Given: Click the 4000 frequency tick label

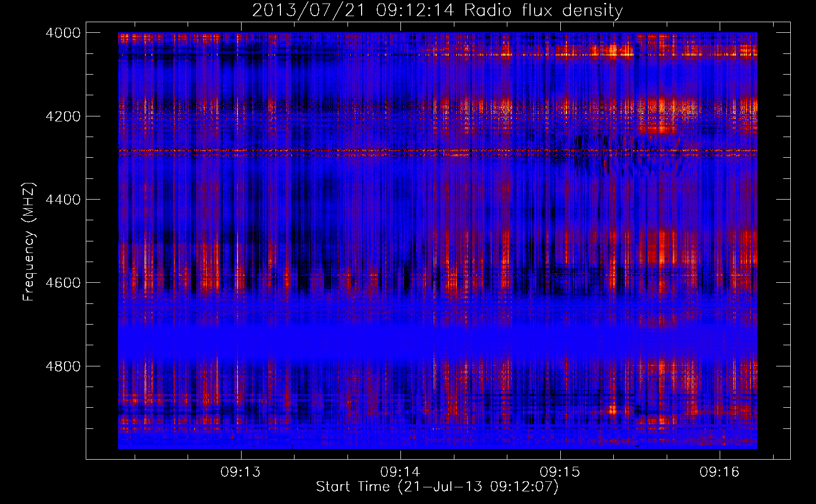Looking at the screenshot, I should (63, 33).
